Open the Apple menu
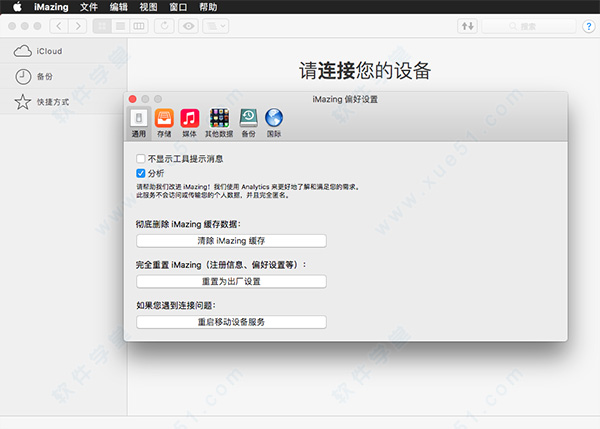Viewport: 600px width, 429px height. [x=17, y=7]
